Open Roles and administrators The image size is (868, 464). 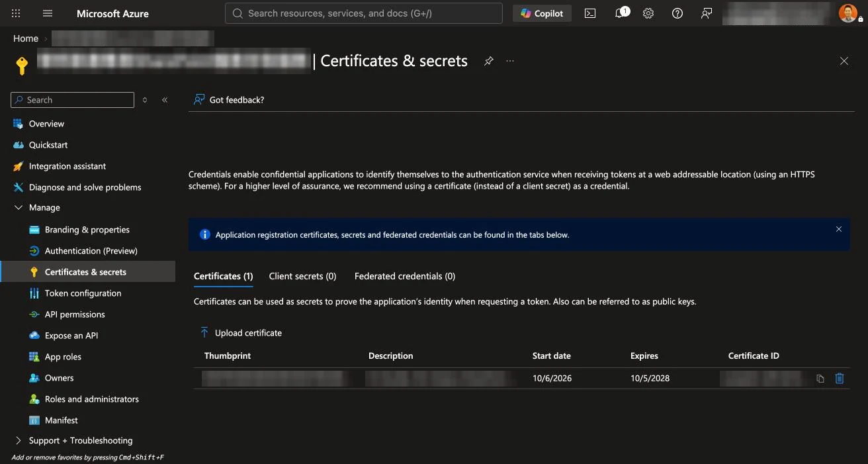coord(92,399)
